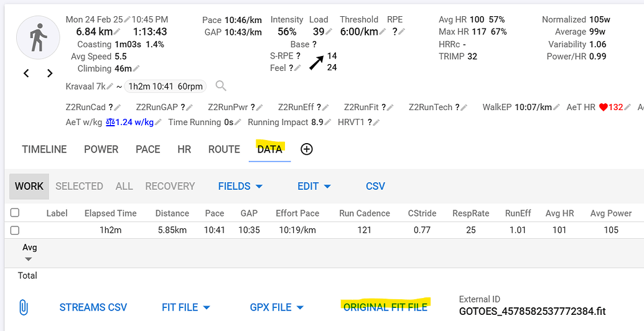644x331 pixels.
Task: Click the plus icon to add a tab
Action: (x=306, y=149)
